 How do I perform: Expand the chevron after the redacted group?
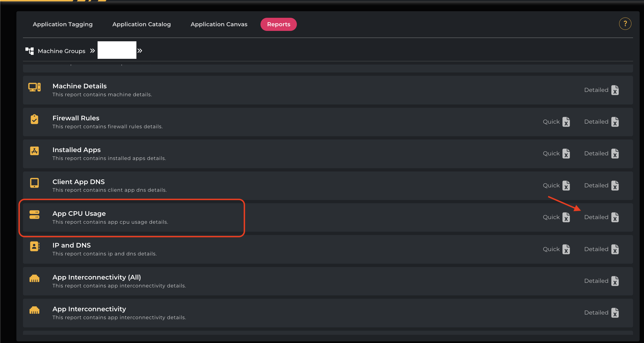(140, 51)
